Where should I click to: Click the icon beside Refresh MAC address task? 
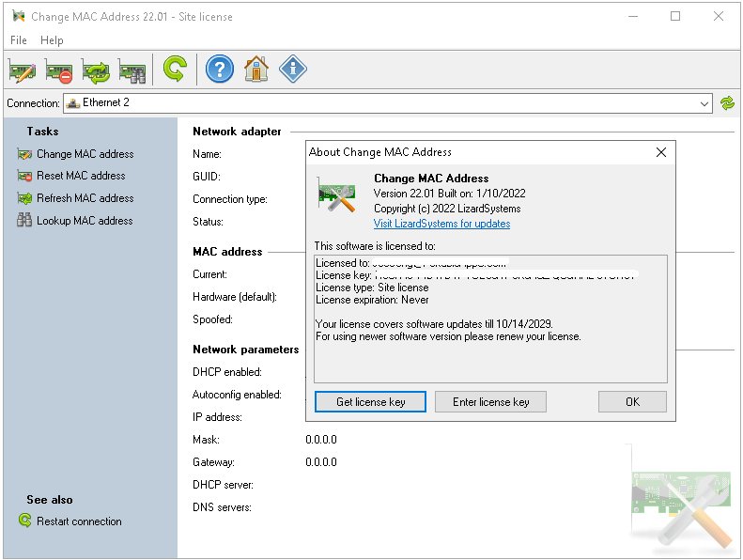[24, 197]
